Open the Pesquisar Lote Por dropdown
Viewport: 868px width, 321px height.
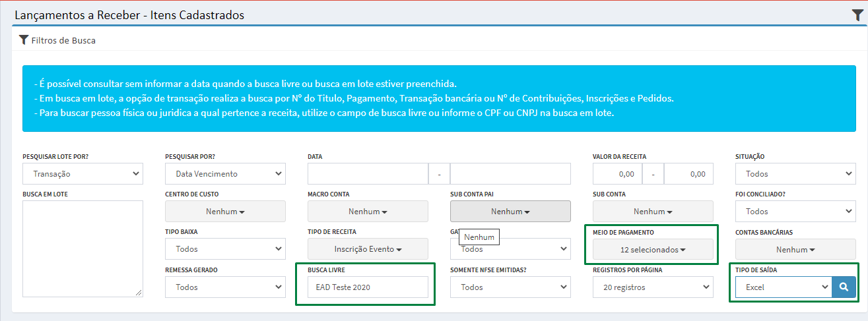point(83,174)
